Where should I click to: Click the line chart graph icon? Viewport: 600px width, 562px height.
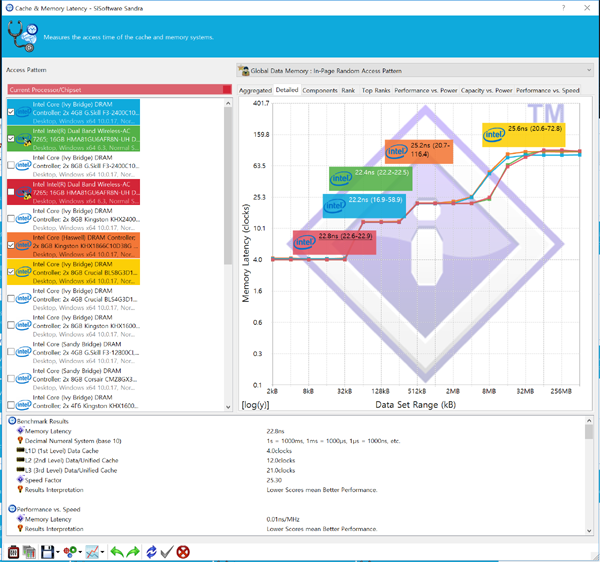92,552
